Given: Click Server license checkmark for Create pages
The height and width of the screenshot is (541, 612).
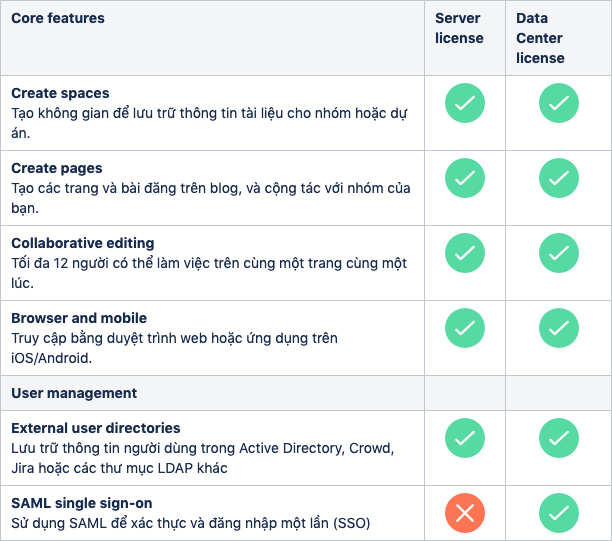Looking at the screenshot, I should tap(464, 178).
